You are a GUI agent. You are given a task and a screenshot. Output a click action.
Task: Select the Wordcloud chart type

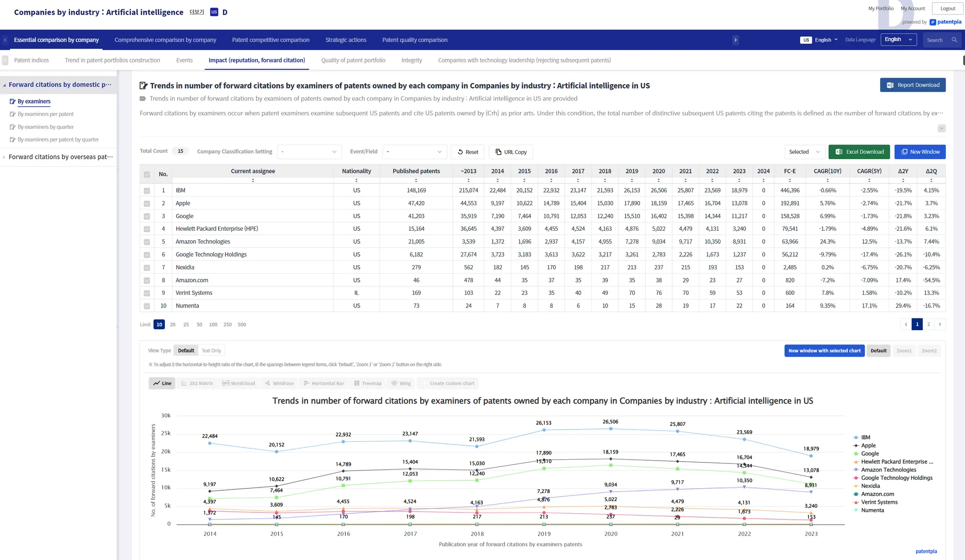[238, 383]
